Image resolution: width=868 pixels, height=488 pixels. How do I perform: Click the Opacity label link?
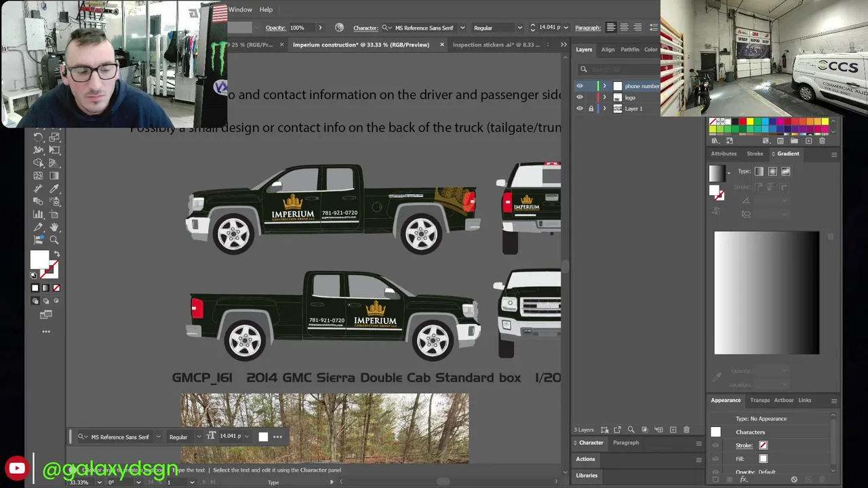click(x=275, y=28)
